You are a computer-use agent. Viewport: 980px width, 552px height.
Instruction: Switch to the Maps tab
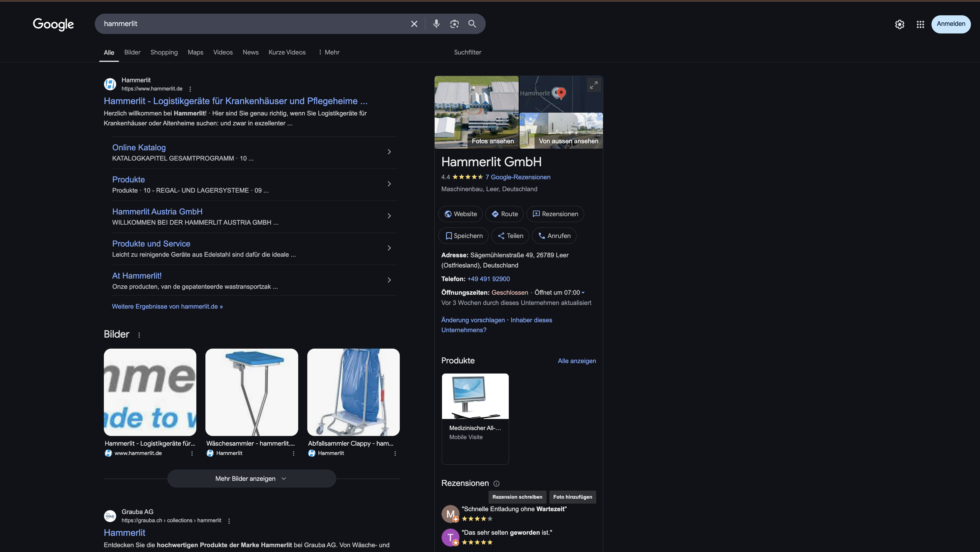pyautogui.click(x=195, y=52)
